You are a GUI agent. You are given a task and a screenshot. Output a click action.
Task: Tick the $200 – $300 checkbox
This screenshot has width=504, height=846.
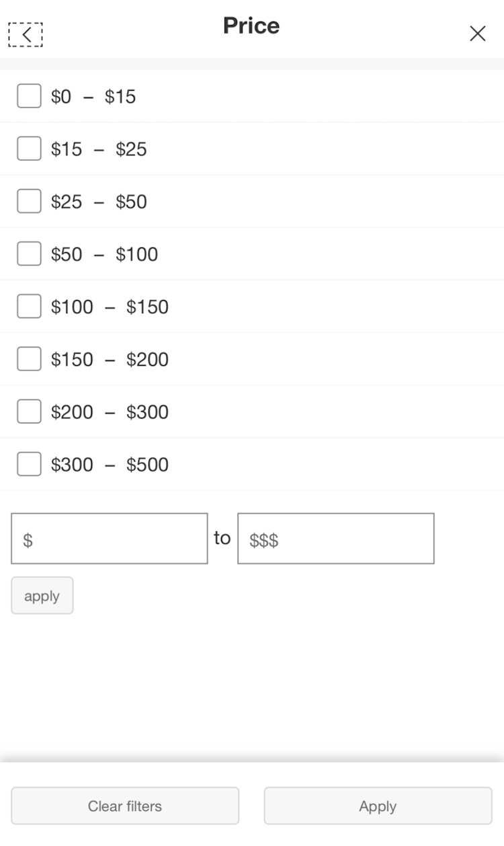pos(29,412)
